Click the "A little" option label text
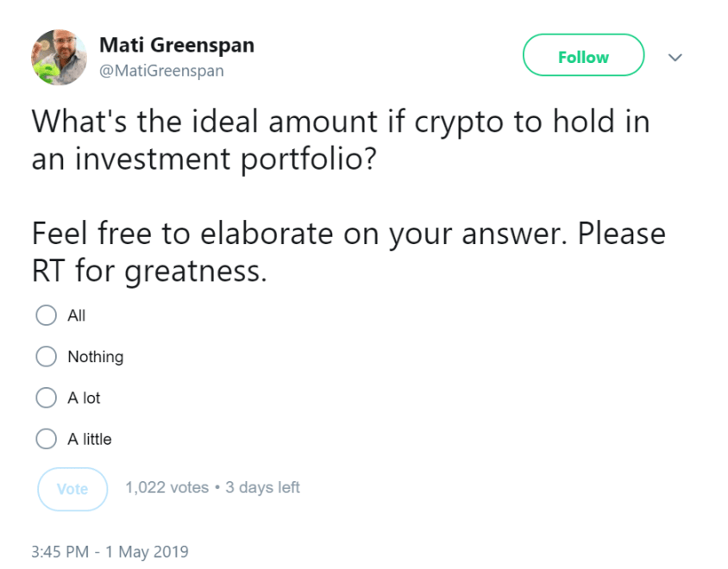This screenshot has height=569, width=728. [x=90, y=440]
